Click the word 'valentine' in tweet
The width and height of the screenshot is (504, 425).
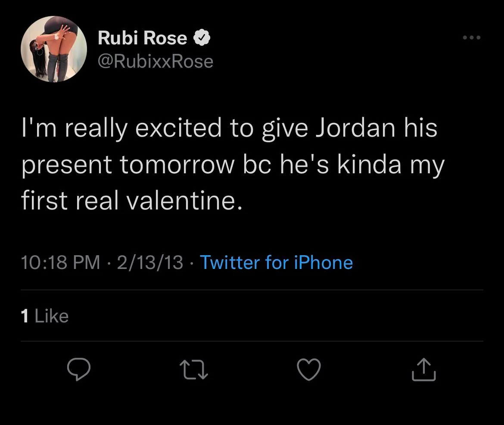click(x=183, y=201)
